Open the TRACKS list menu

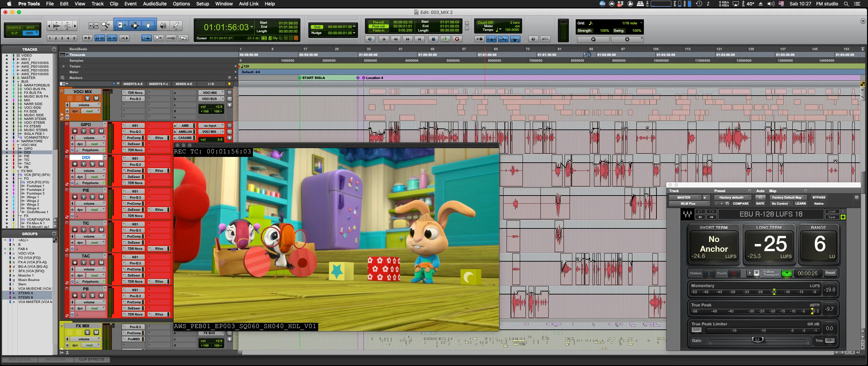tap(54, 49)
